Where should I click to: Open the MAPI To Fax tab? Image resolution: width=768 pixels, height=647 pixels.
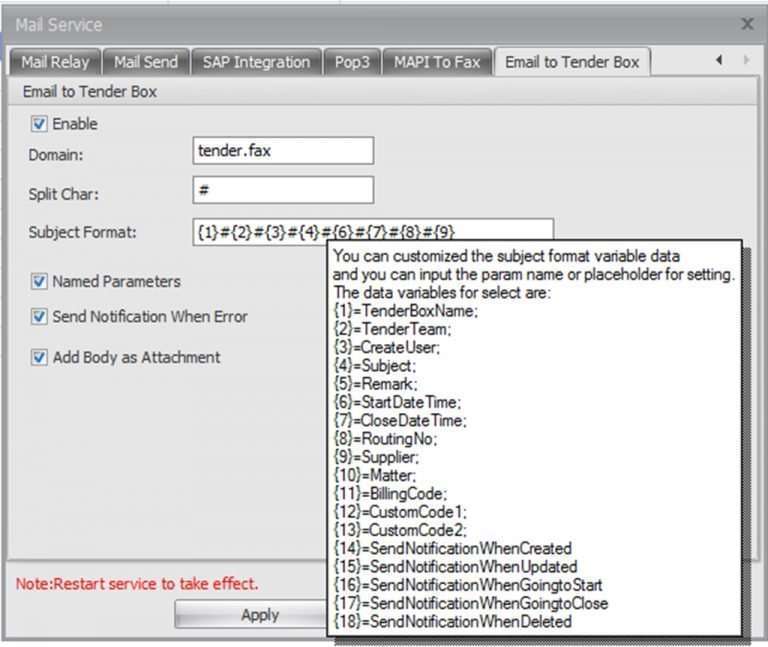pyautogui.click(x=436, y=62)
